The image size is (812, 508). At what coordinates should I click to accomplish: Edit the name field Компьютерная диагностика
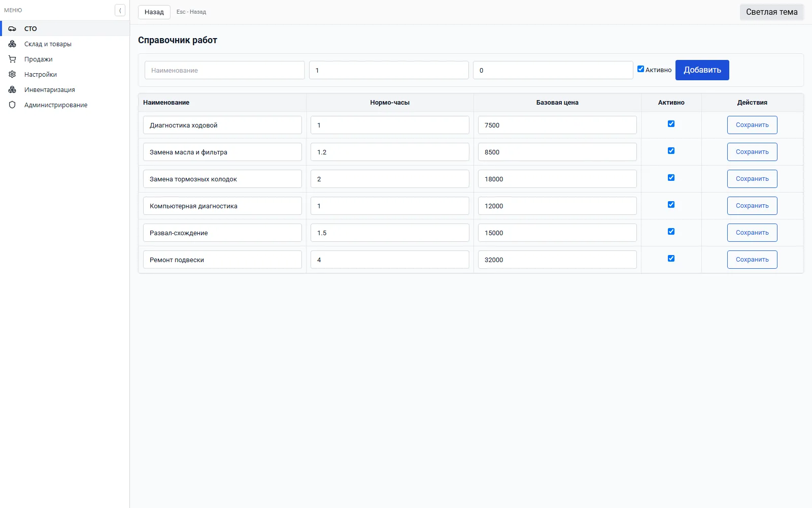(222, 206)
